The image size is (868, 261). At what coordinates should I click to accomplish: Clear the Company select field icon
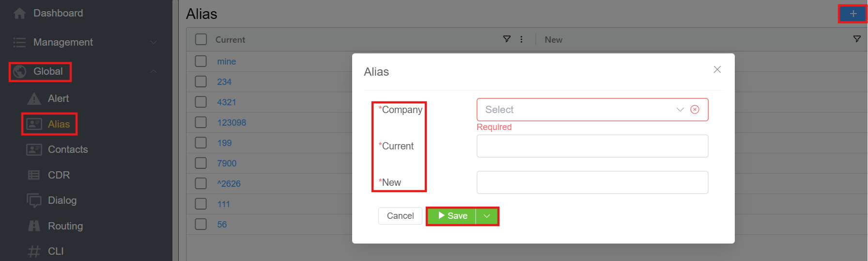(x=695, y=110)
